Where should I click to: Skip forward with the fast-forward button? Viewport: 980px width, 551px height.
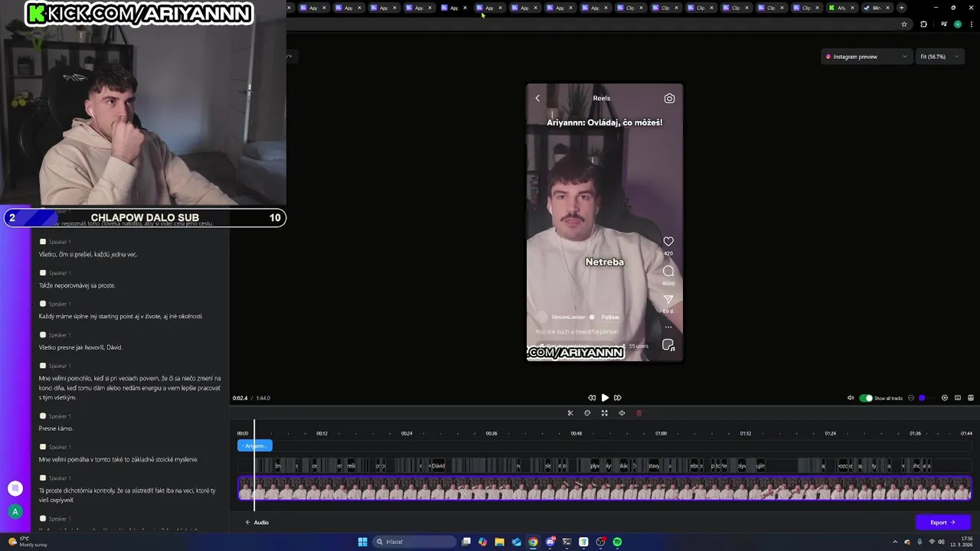[618, 398]
